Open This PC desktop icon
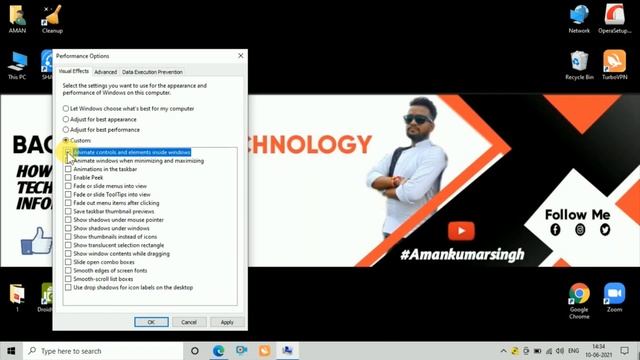Viewport: 640px width, 360px height. click(17, 65)
